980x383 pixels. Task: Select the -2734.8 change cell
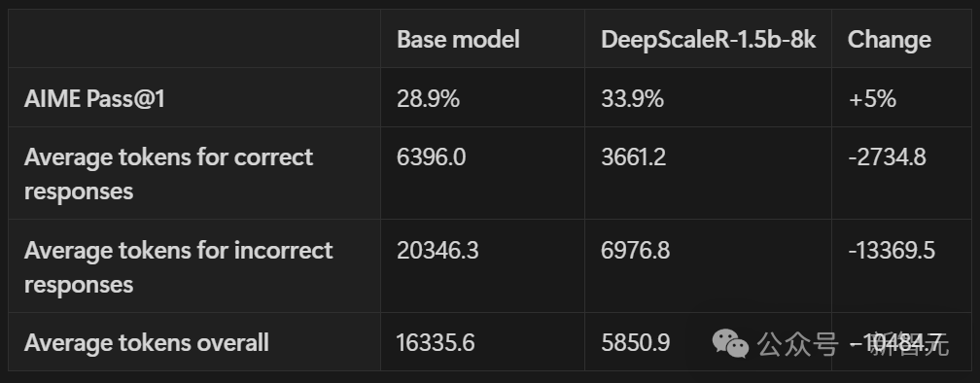pyautogui.click(x=887, y=157)
